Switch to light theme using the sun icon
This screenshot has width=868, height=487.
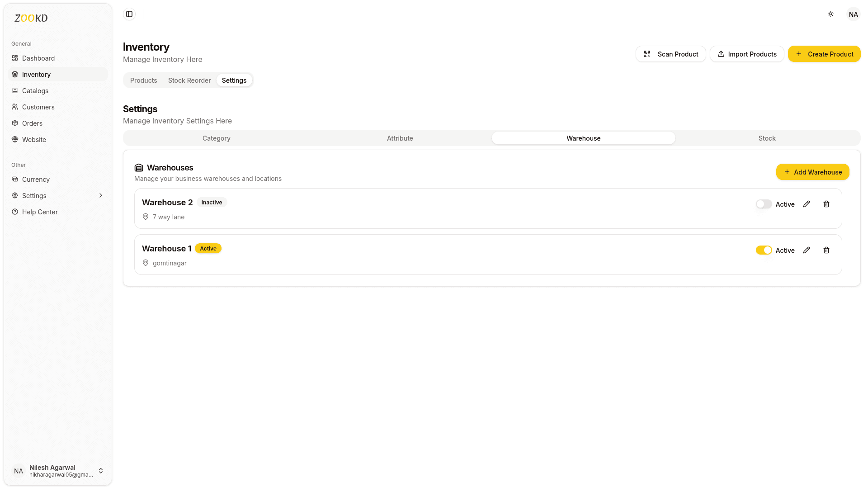(x=830, y=14)
